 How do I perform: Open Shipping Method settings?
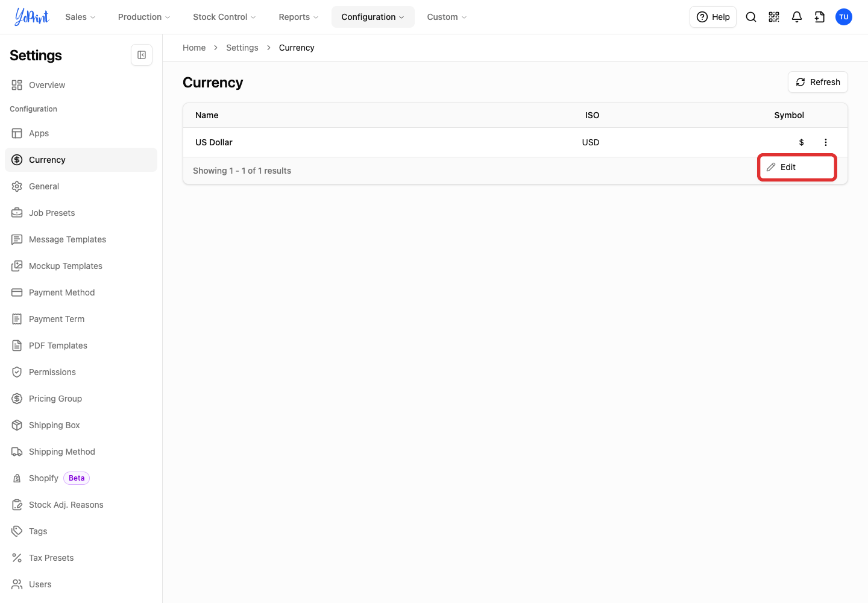81,452
